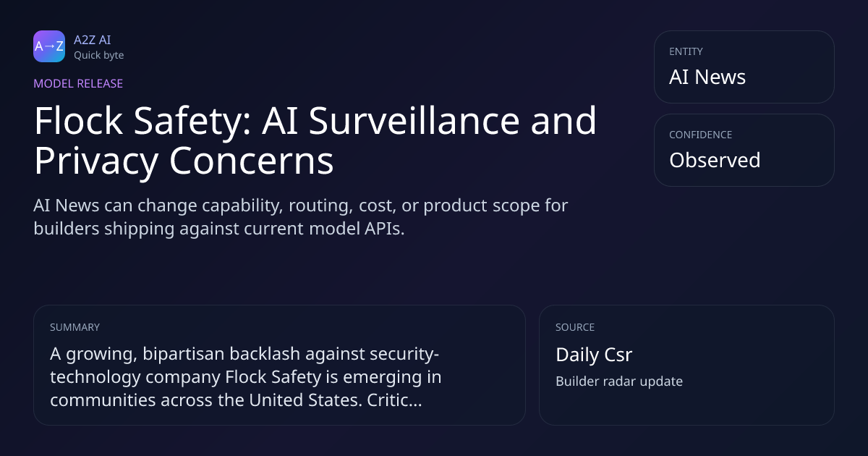Open the Flock Safety headline
Screen dimensions: 868x456
click(315, 140)
